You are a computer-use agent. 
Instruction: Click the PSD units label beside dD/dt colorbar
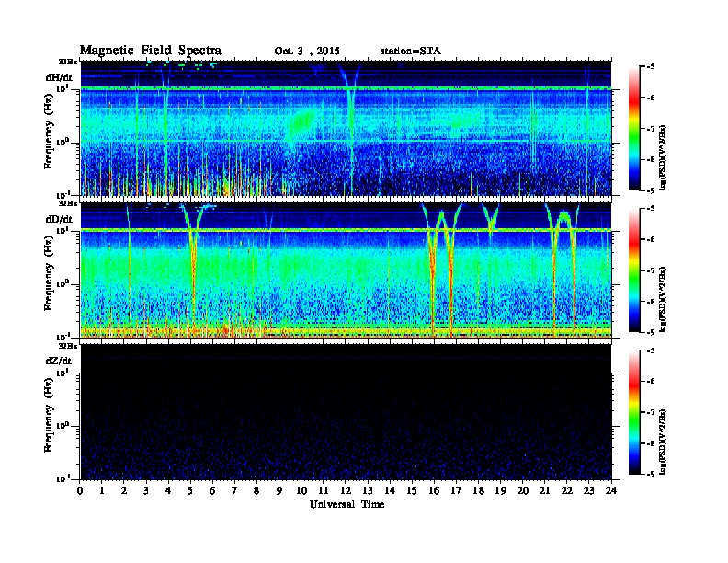663,299
